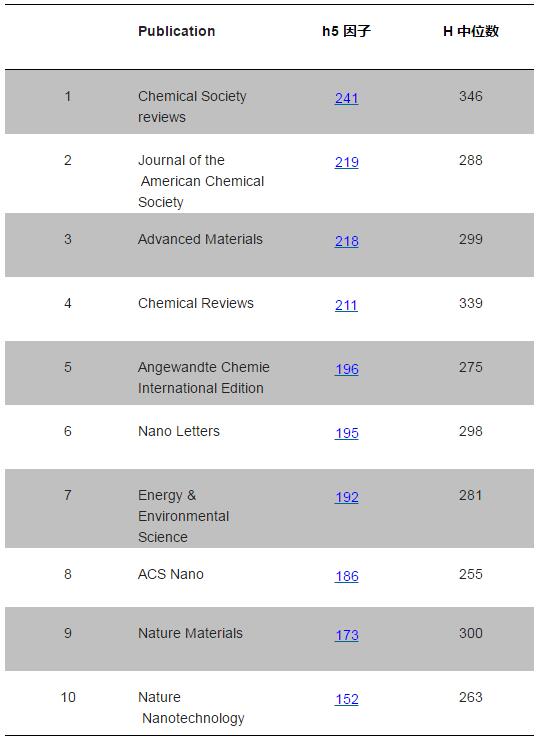This screenshot has height=739, width=541.
Task: Select the Advanced Materials journal name
Action: 200,239
